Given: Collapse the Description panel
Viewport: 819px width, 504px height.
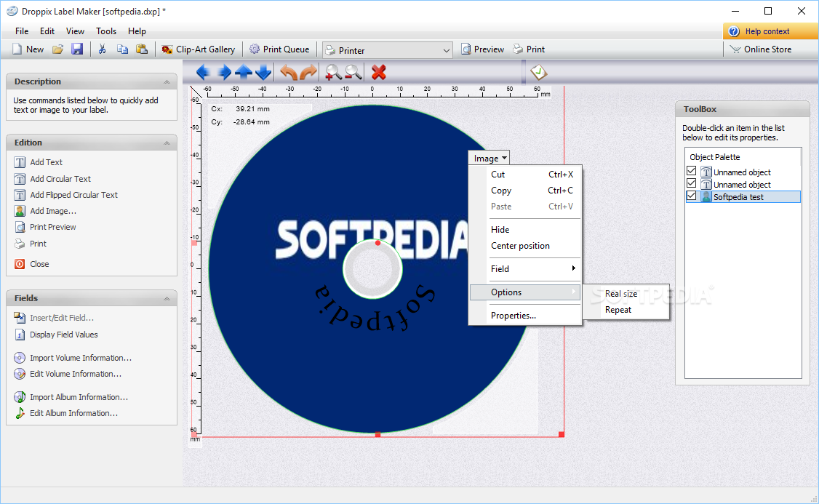Looking at the screenshot, I should click(x=167, y=82).
